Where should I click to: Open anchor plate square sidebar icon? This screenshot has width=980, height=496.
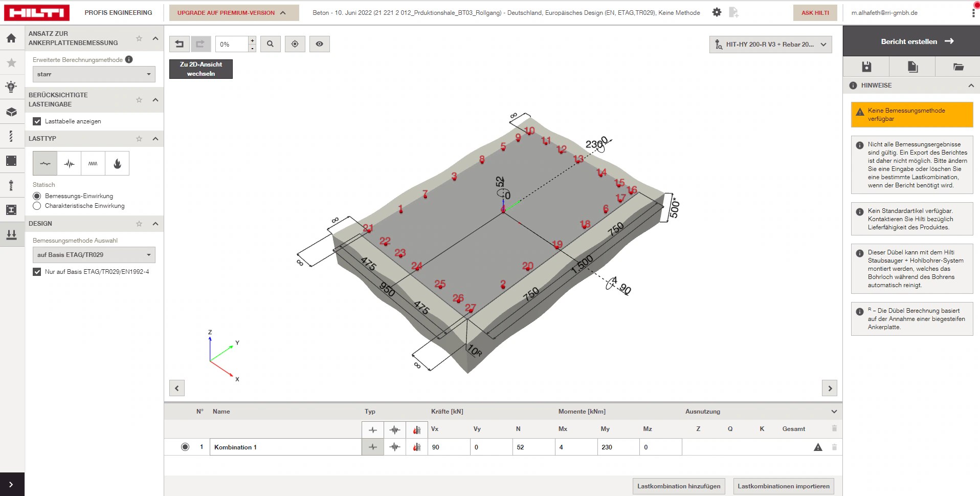tap(11, 161)
